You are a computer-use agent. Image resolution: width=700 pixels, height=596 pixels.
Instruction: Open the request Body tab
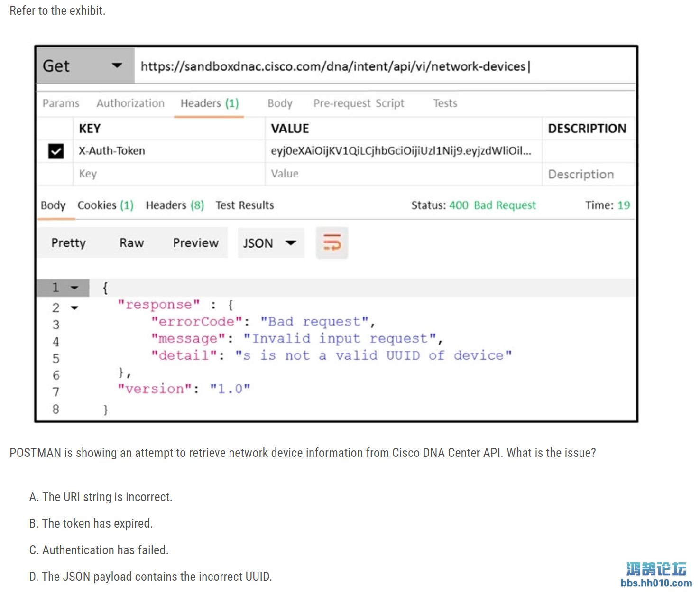[280, 103]
